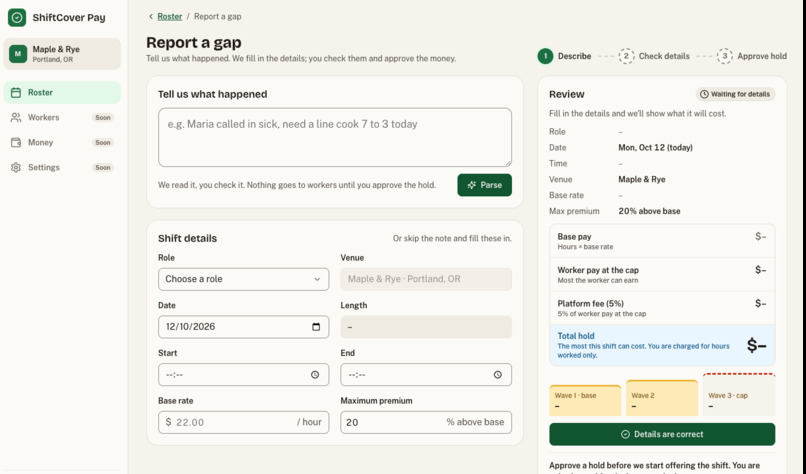Screen dimensions: 806x474
Task: Click the Mon, Oct 12 (today) date value
Action: pyautogui.click(x=655, y=148)
